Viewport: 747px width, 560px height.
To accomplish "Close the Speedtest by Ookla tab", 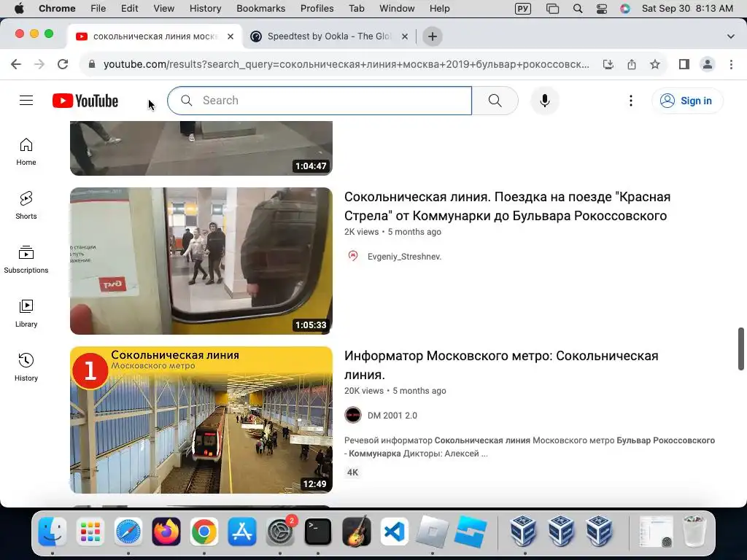I will (404, 36).
